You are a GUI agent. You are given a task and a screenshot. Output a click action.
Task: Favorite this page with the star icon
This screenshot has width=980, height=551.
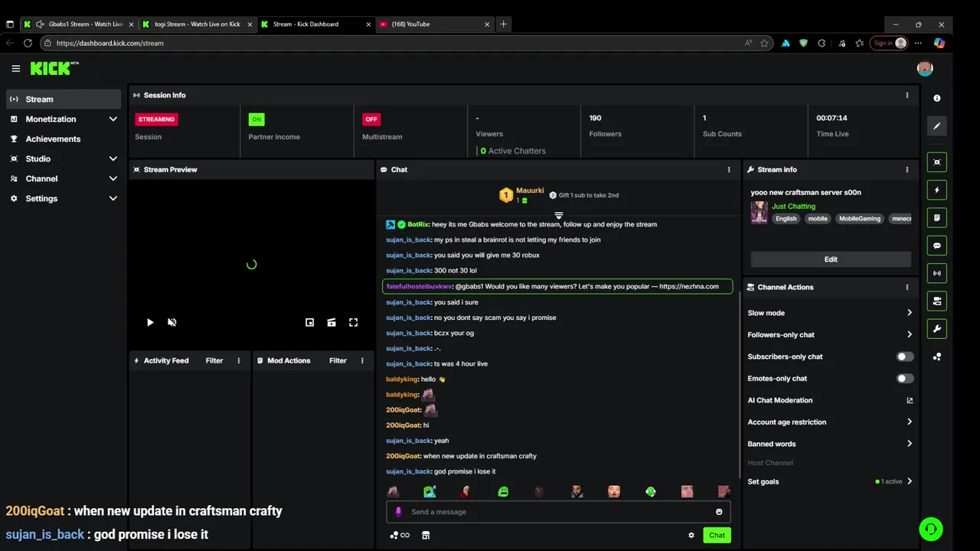coord(764,43)
